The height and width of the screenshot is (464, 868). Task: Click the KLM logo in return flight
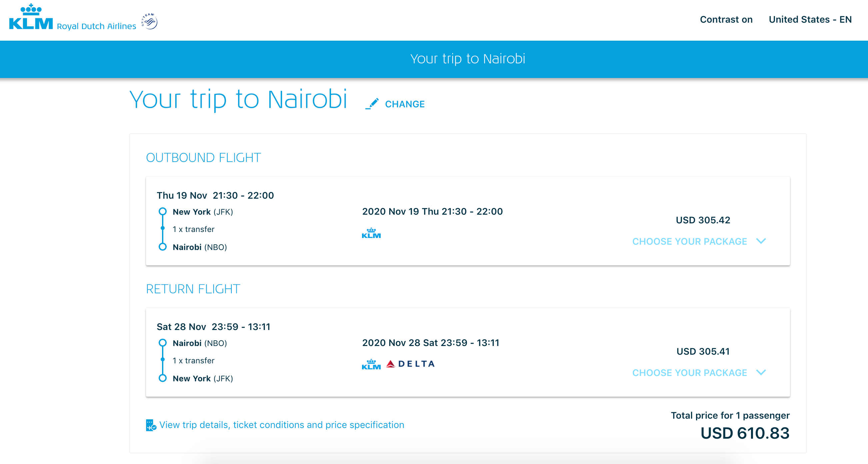click(x=371, y=364)
